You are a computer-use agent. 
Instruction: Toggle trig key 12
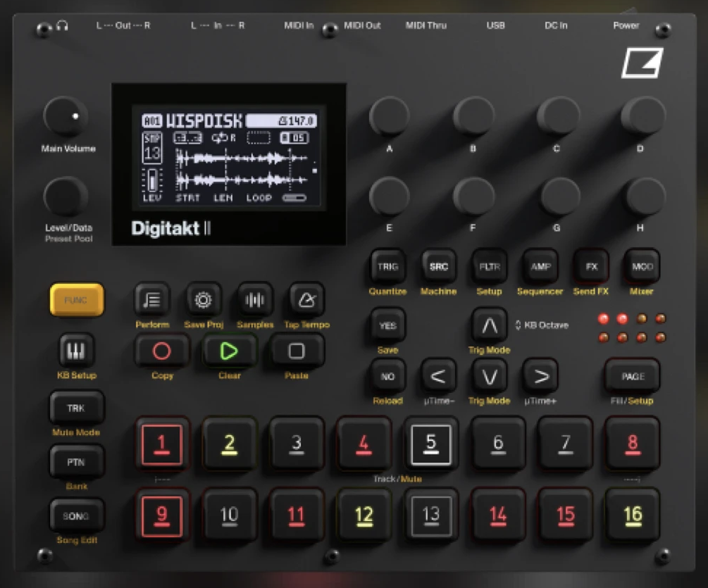364,516
